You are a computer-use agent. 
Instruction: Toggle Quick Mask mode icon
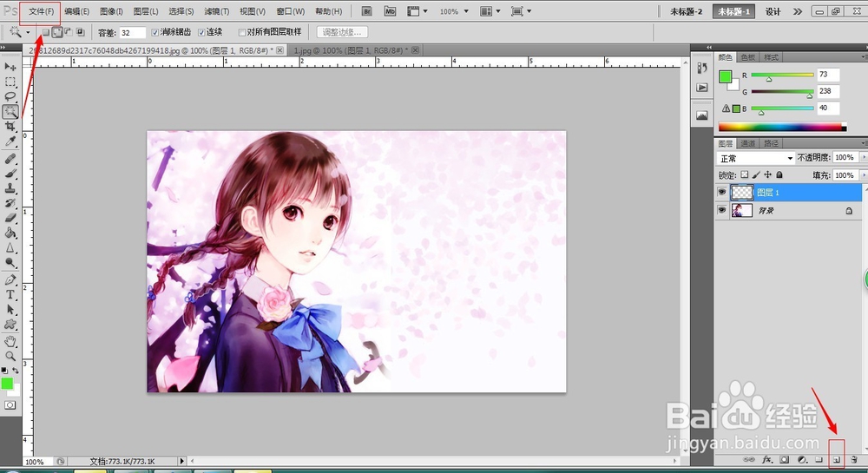10,405
